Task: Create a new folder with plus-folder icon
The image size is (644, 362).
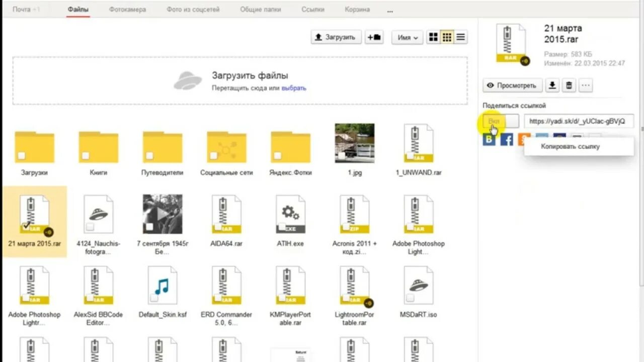Action: click(x=374, y=37)
